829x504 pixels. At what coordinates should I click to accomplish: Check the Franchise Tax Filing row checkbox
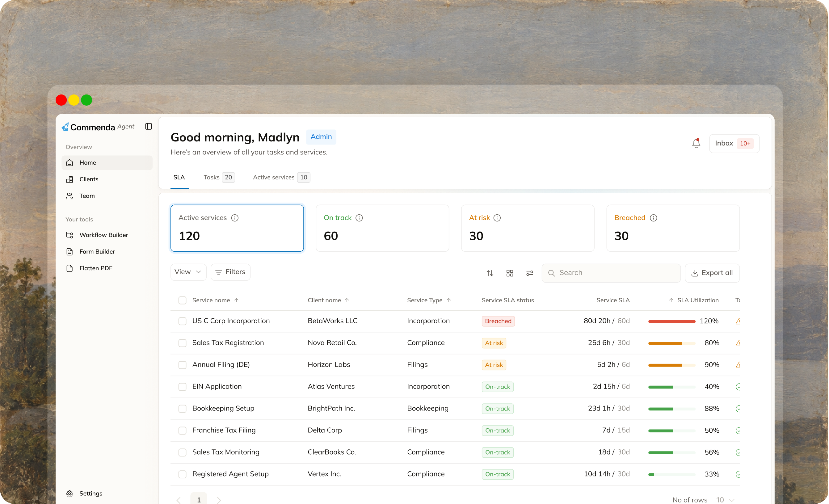coord(182,430)
